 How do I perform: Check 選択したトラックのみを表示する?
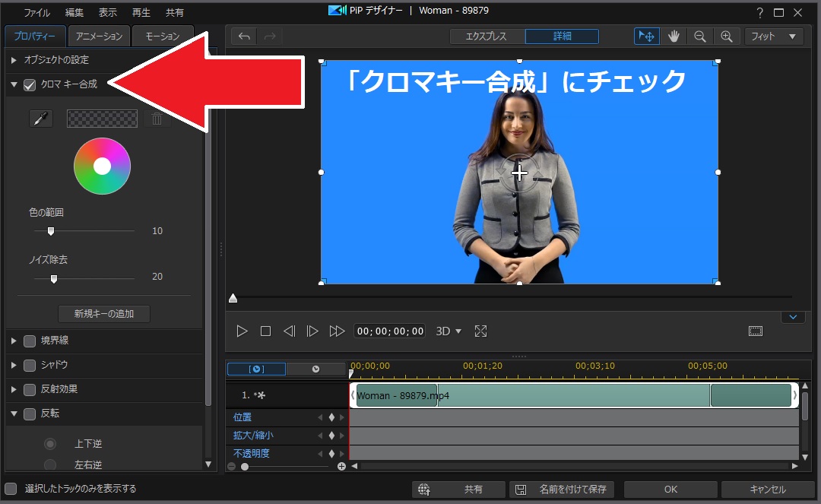coord(11,488)
